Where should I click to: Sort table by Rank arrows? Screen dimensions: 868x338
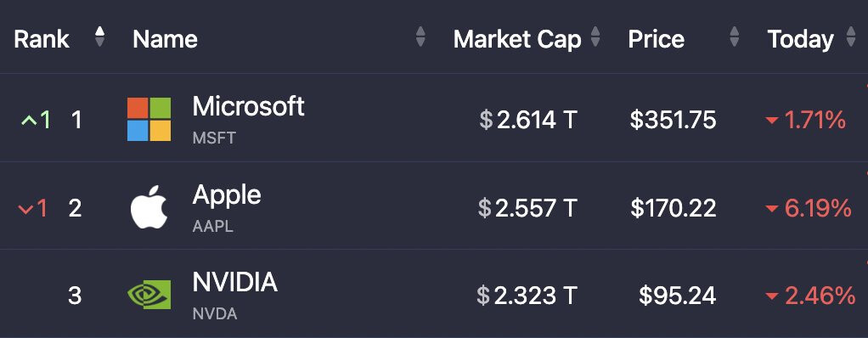point(99,37)
